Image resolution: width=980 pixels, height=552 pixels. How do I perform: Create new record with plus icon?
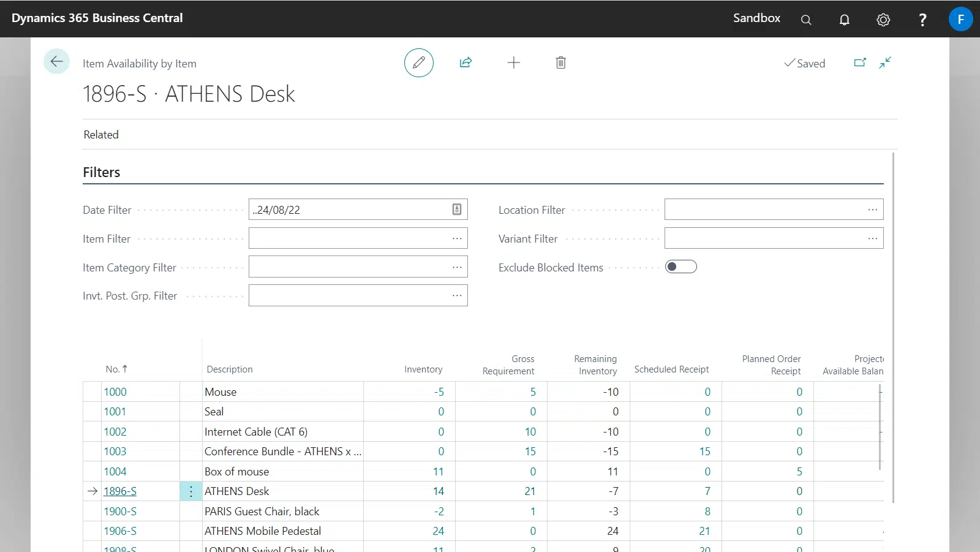point(514,62)
